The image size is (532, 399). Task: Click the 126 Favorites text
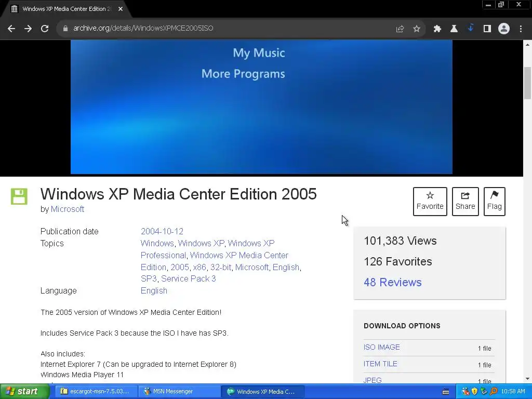pyautogui.click(x=397, y=262)
